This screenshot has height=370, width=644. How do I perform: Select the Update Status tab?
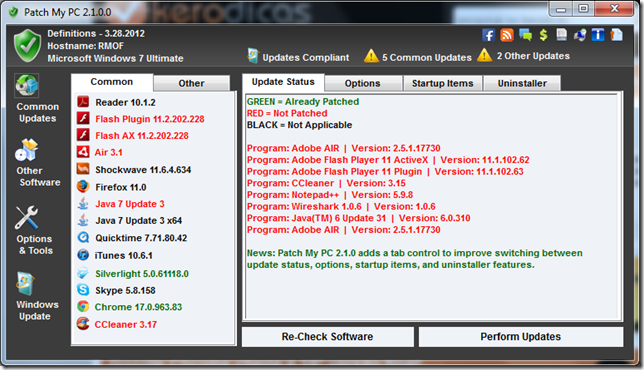coord(283,82)
